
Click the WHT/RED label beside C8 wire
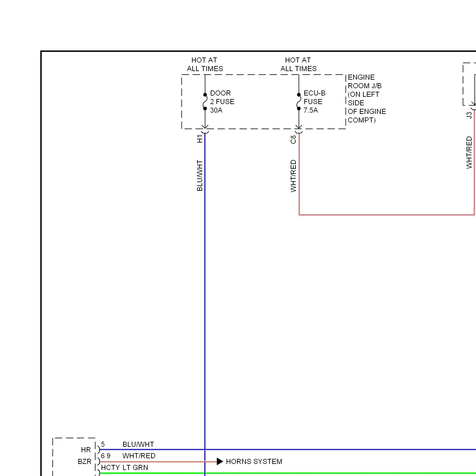293,176
